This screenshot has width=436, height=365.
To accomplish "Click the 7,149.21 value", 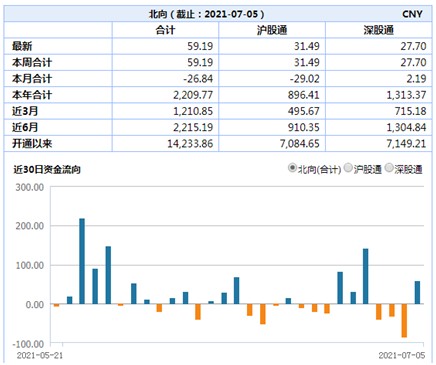I will tap(406, 143).
